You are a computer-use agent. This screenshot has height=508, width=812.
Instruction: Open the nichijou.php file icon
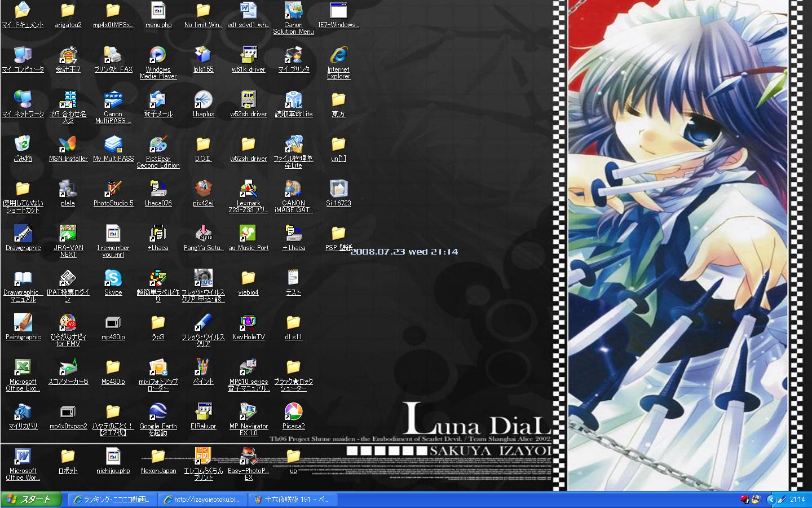pos(113,456)
